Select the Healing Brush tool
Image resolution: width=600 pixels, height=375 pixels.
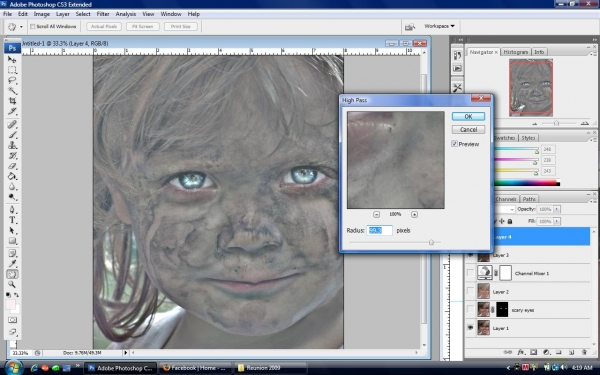tap(12, 124)
